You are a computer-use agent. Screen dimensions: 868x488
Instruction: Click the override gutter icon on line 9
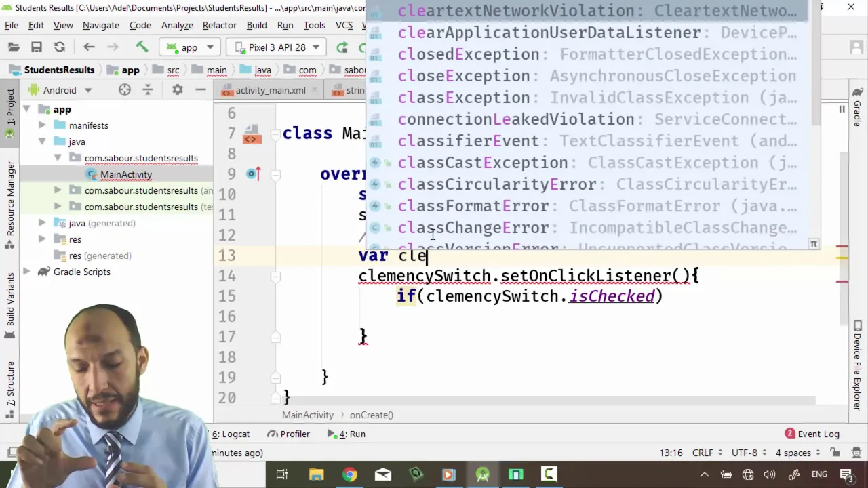pos(252,174)
